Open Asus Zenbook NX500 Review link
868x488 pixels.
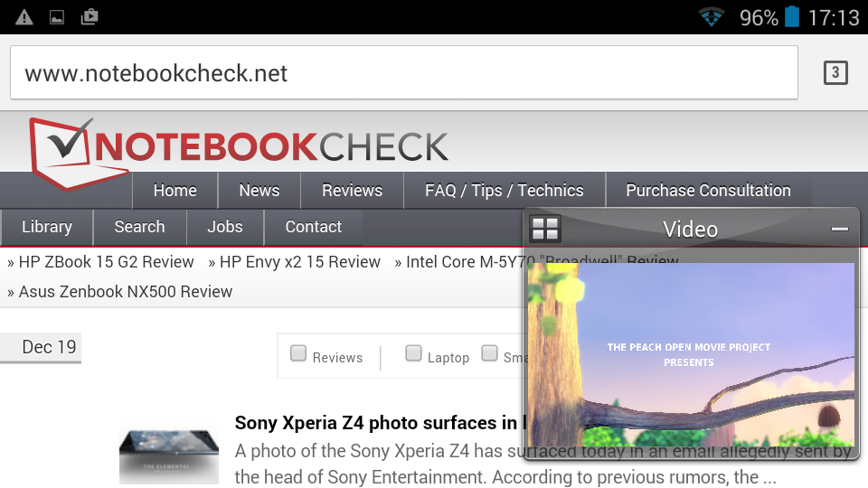click(126, 292)
